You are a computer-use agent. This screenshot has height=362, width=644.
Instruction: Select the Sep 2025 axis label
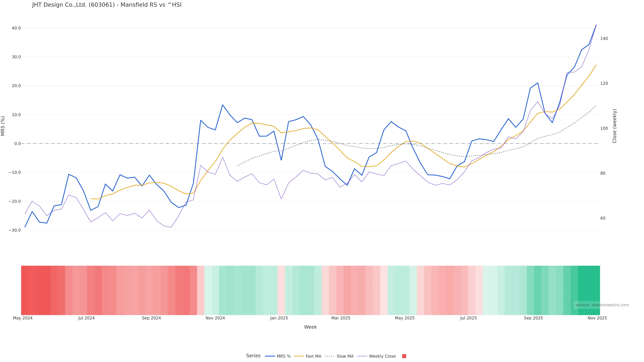pyautogui.click(x=533, y=318)
